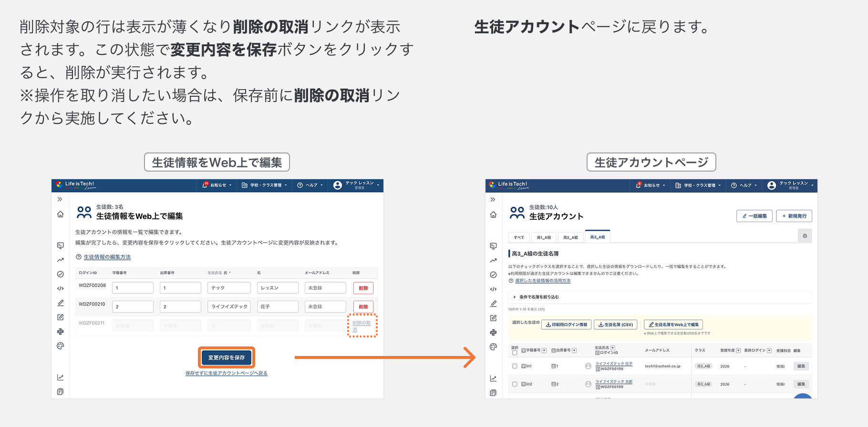Expand the 条件で名簿を絞り込む filter panel

pyautogui.click(x=660, y=297)
